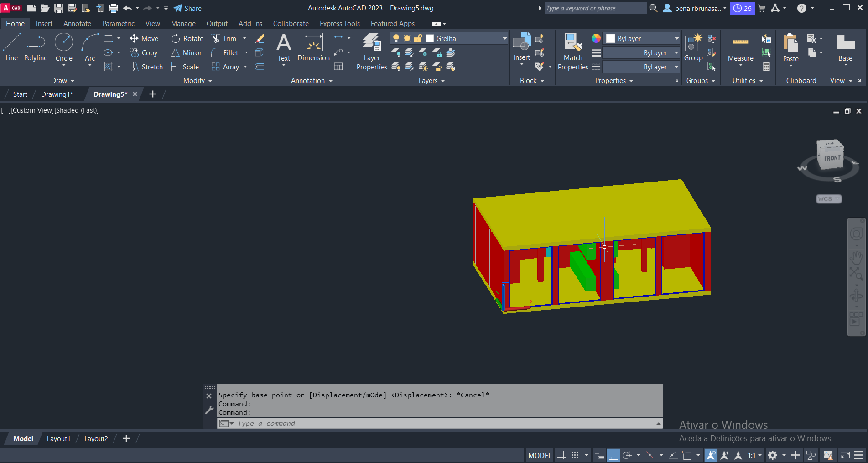Toggle grid display in status bar
The width and height of the screenshot is (868, 463).
coord(561,455)
